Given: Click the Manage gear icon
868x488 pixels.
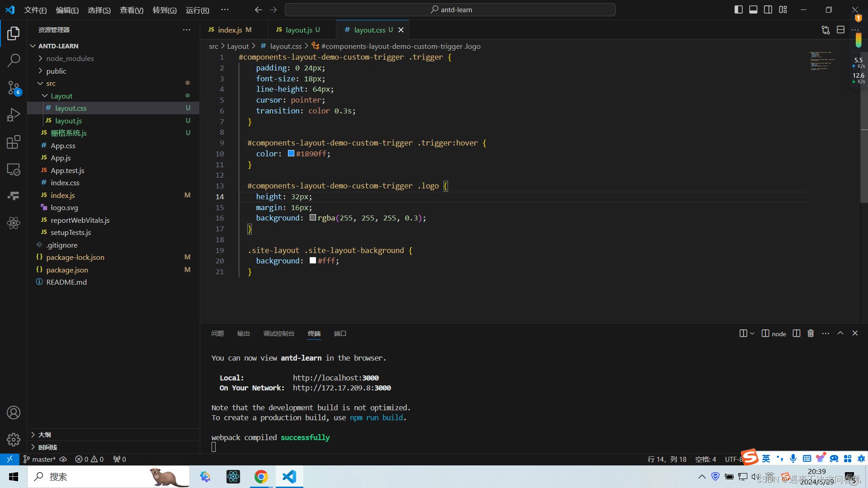Looking at the screenshot, I should 14,439.
